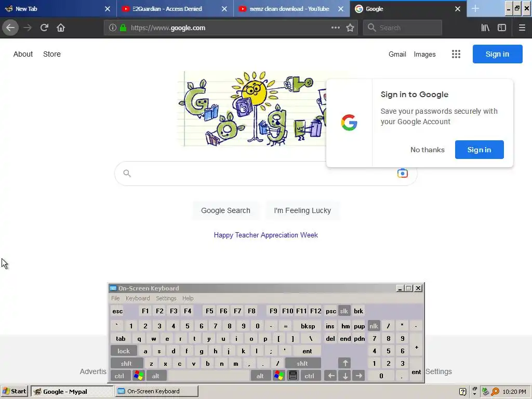The width and height of the screenshot is (532, 399).
Task: Click the down arrow key on keyboard
Action: (345, 376)
